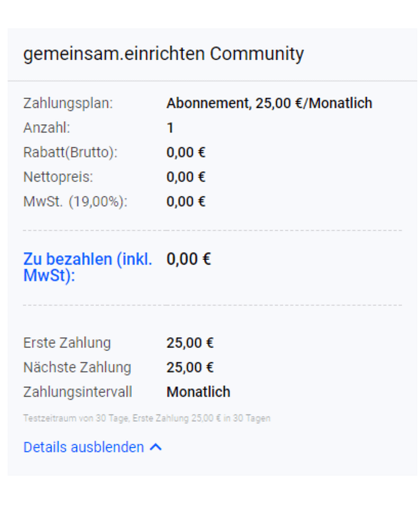The height and width of the screenshot is (525, 420).
Task: Select the Nettopreis amount 0,00 €
Action: click(186, 177)
